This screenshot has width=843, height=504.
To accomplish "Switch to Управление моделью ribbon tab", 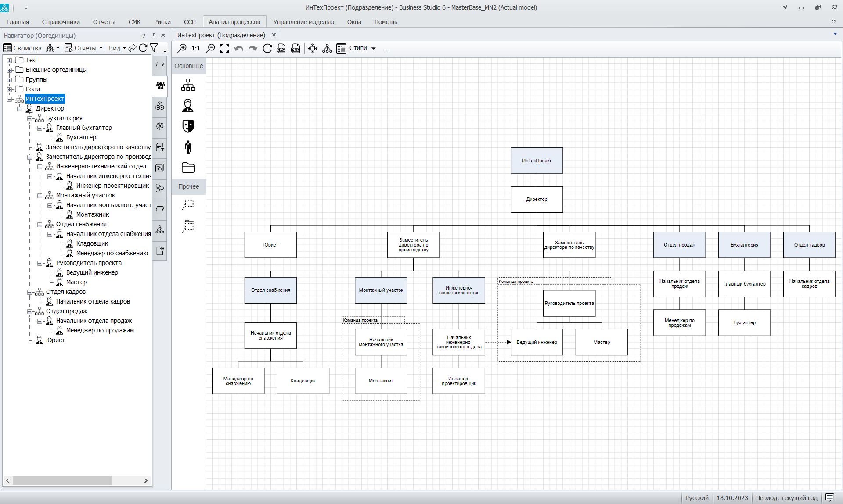I will coord(303,22).
